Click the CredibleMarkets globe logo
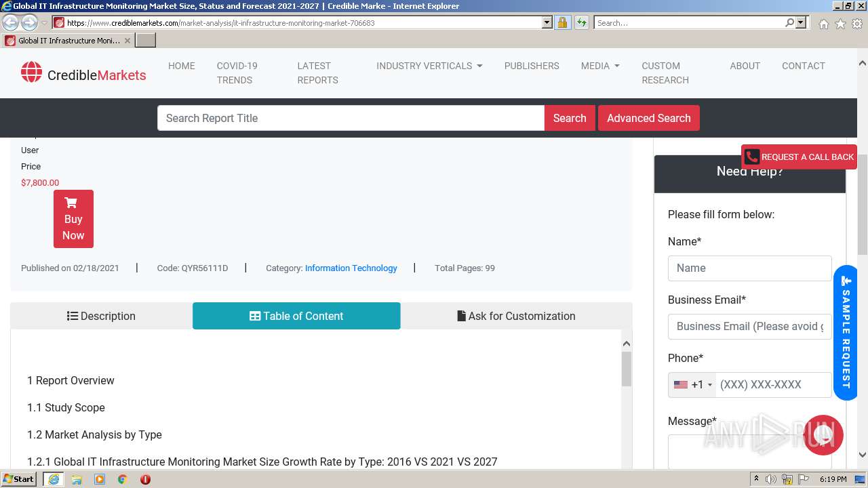The width and height of the screenshot is (868, 488). click(31, 72)
